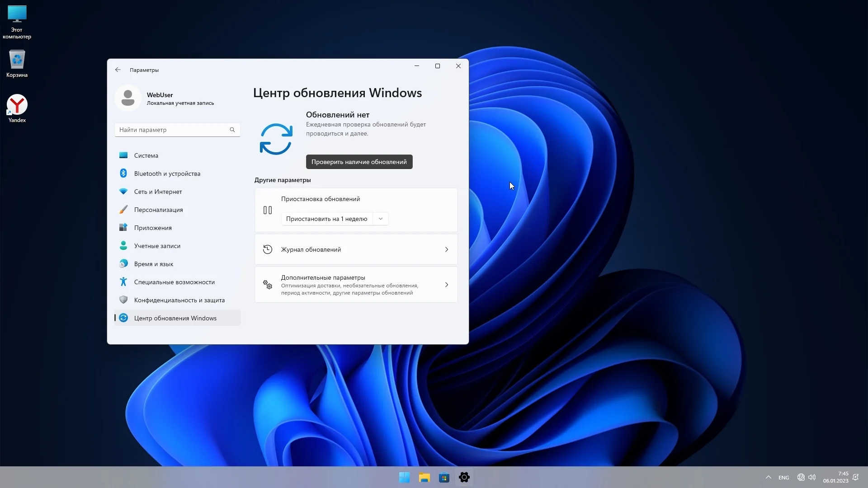Open Privacy & security section
This screenshot has height=488, width=868.
point(179,300)
